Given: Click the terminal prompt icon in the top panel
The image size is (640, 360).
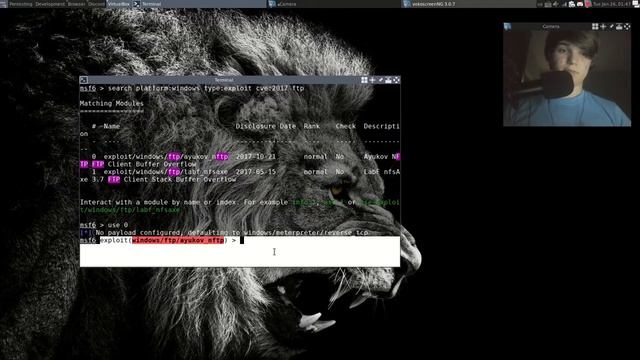Looking at the screenshot, I should tap(137, 4).
